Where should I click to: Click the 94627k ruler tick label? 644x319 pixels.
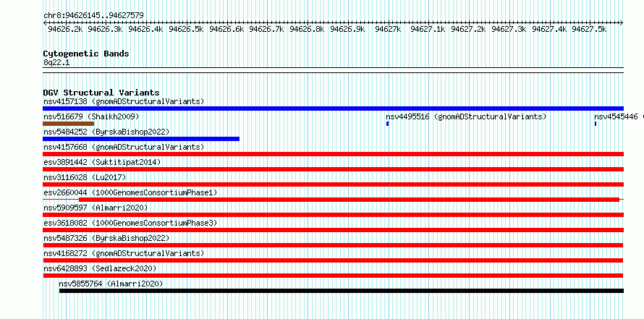[x=388, y=29]
